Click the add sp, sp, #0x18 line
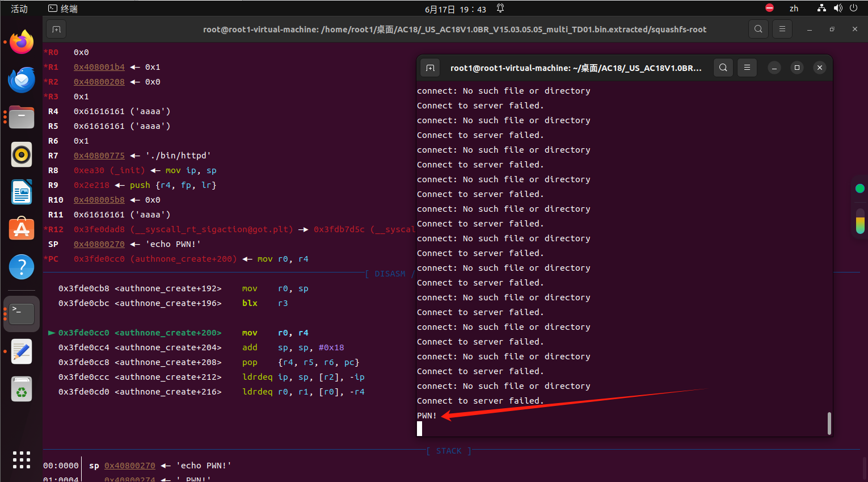This screenshot has height=482, width=868. tap(201, 347)
